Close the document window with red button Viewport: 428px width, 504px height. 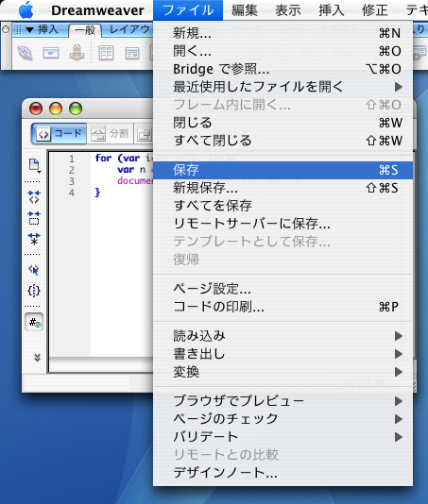tap(36, 109)
